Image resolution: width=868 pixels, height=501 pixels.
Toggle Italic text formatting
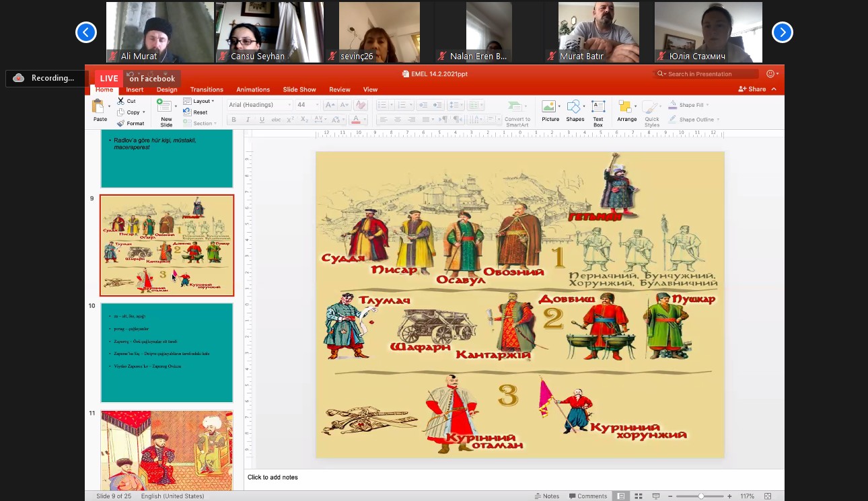(248, 120)
